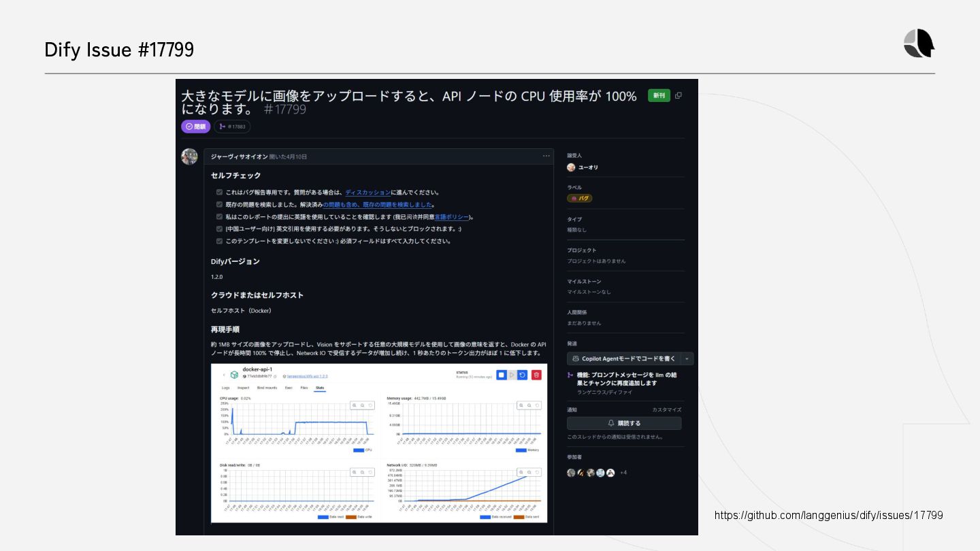Screen dimensions: 980x551
Task: Click the back chevron beside docker-api-1
Action: tap(224, 375)
